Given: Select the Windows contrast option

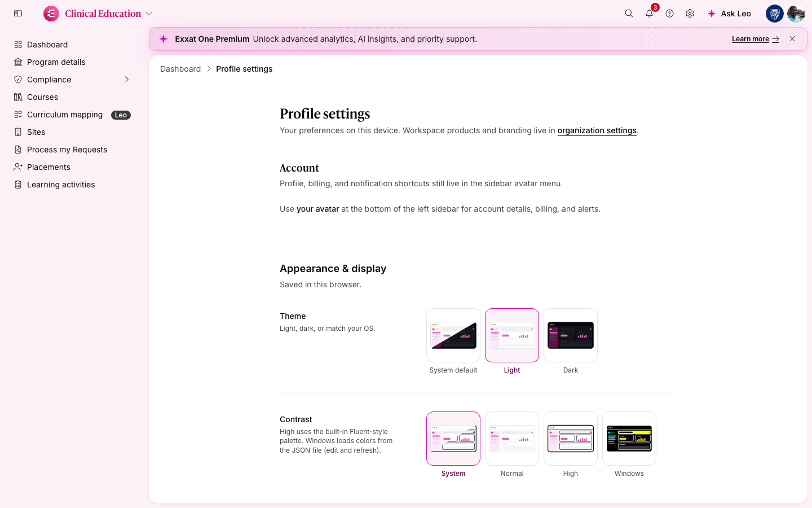Looking at the screenshot, I should (629, 439).
